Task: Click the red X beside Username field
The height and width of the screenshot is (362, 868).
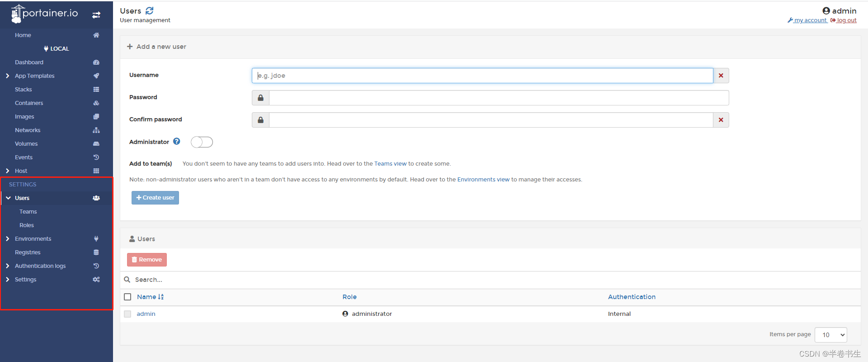Action: click(x=721, y=76)
